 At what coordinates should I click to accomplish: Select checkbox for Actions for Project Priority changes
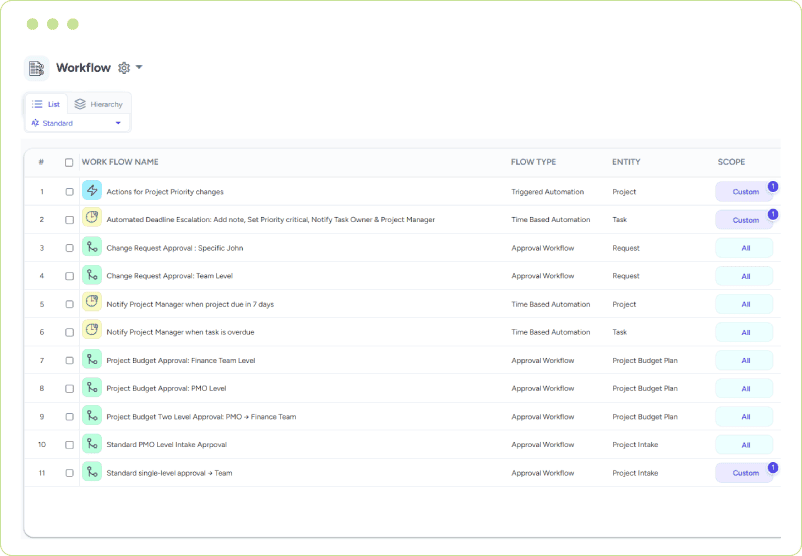pos(70,192)
